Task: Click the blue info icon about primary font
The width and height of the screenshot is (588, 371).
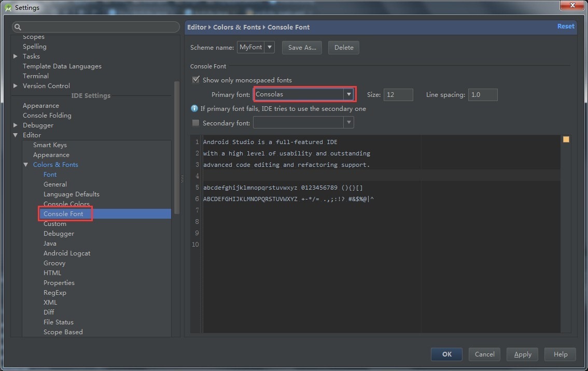Action: 195,109
